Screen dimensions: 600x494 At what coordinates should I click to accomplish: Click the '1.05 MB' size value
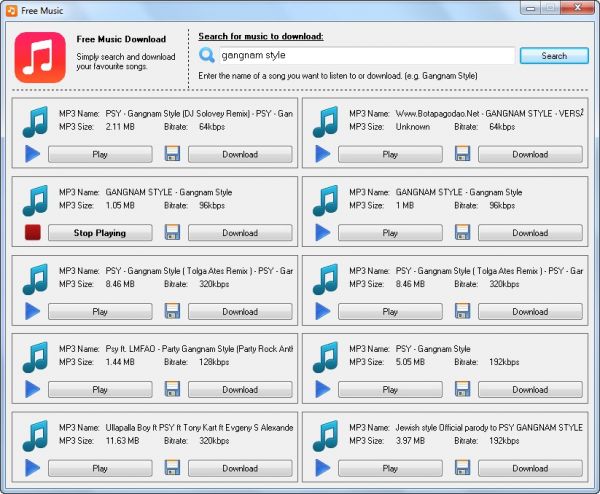(x=120, y=205)
